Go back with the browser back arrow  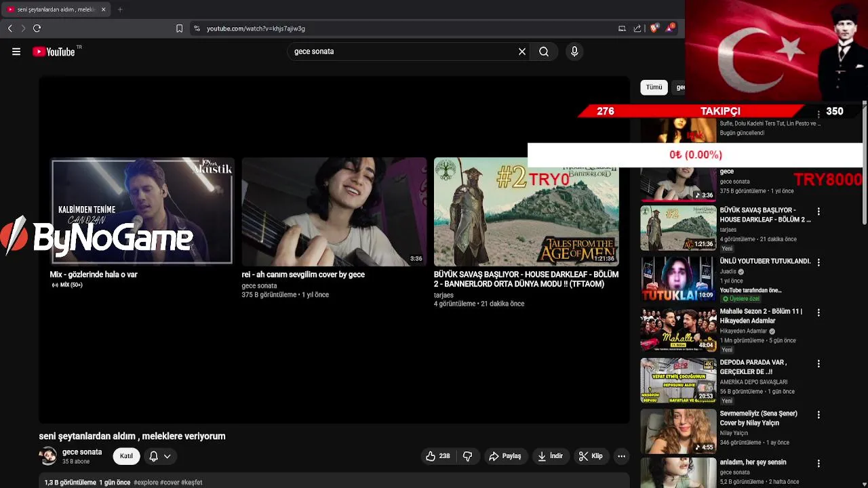[x=10, y=28]
